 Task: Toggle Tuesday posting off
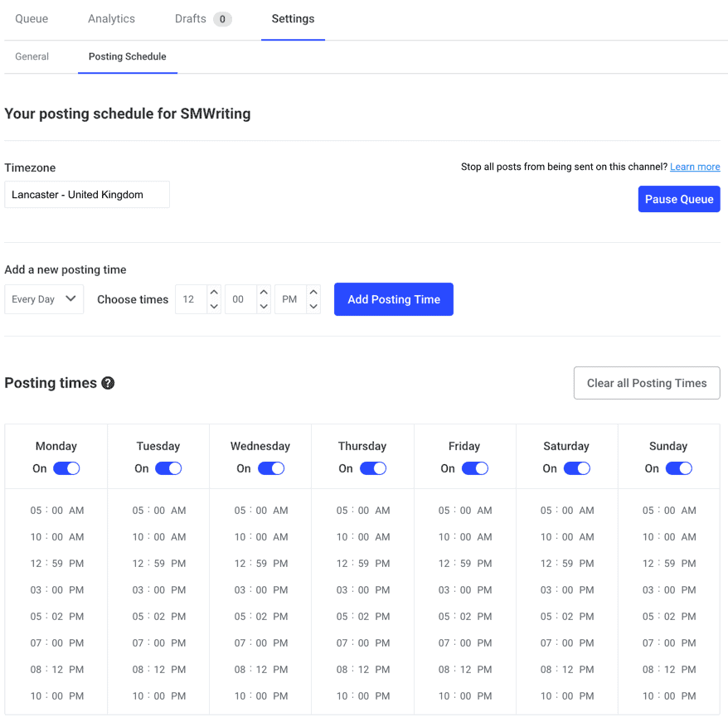[x=168, y=468]
